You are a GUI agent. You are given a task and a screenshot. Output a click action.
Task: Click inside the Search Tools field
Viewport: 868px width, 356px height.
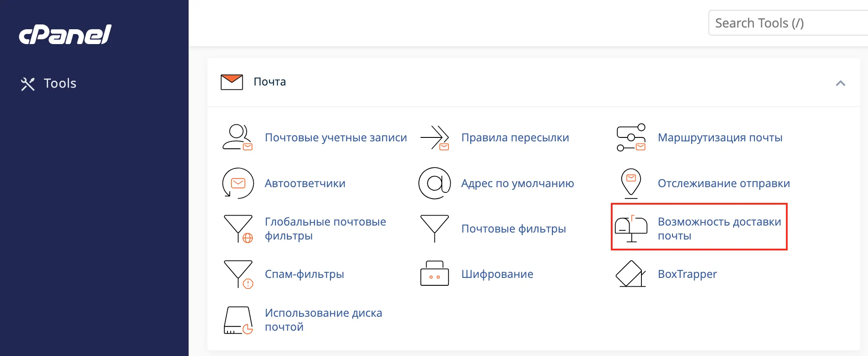[786, 23]
